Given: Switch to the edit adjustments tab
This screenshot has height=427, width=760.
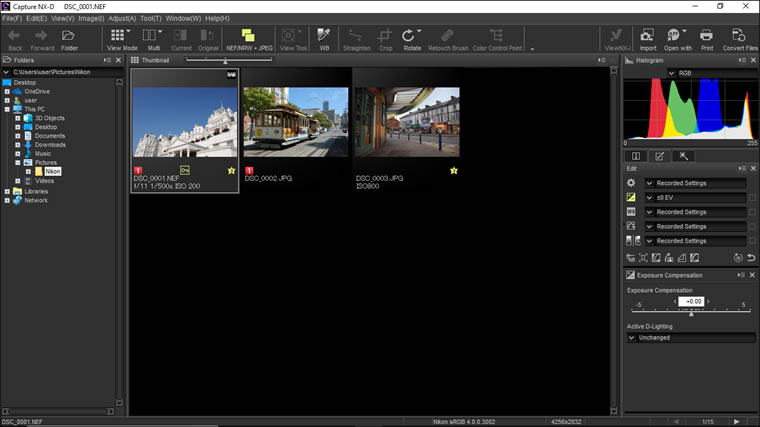Looking at the screenshot, I should (659, 156).
